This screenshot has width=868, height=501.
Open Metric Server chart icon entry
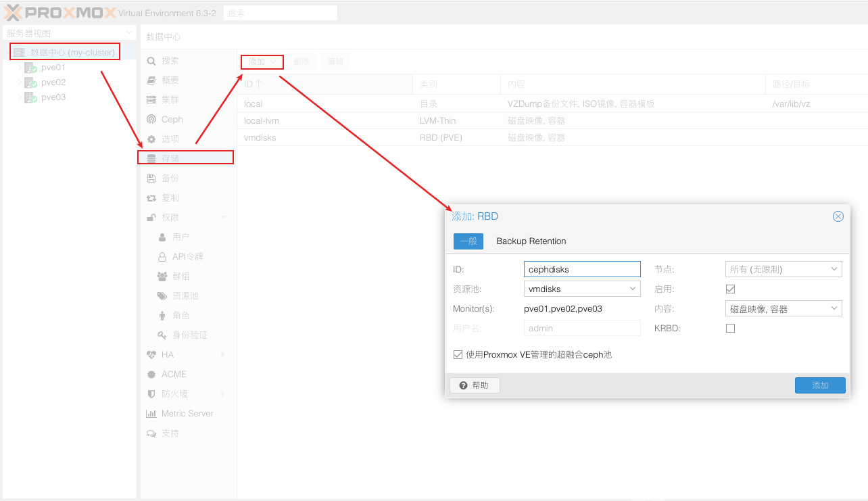coord(151,414)
